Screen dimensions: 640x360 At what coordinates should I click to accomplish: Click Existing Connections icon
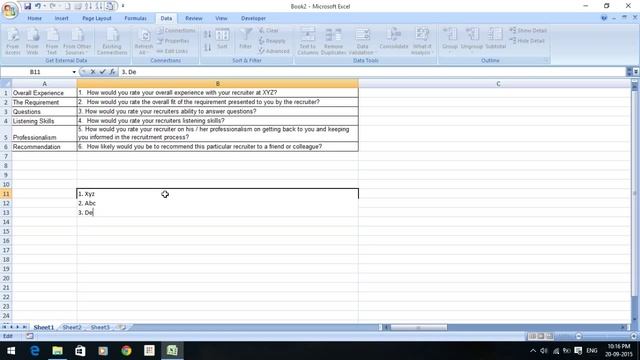pyautogui.click(x=112, y=41)
